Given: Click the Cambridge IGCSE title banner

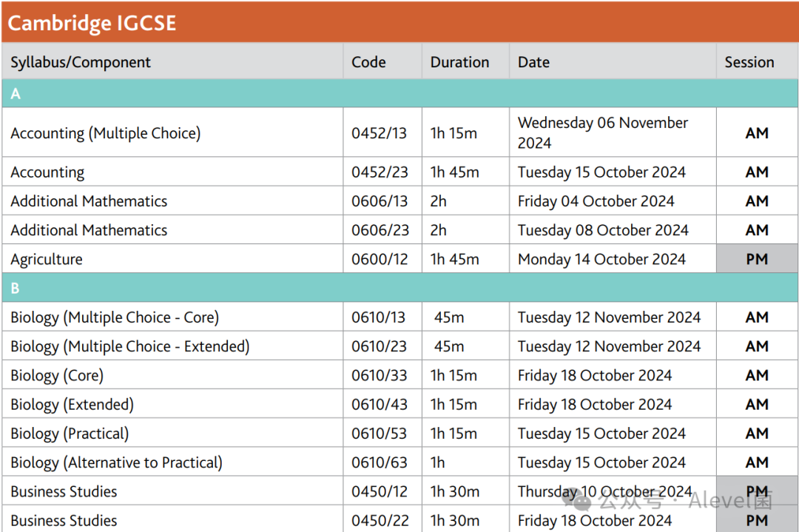Looking at the screenshot, I should coord(92,22).
